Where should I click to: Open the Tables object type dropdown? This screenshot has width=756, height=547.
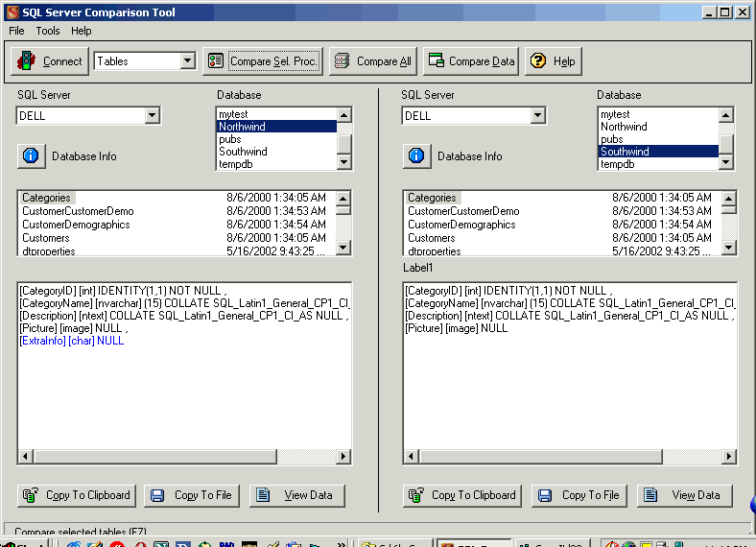click(x=187, y=61)
